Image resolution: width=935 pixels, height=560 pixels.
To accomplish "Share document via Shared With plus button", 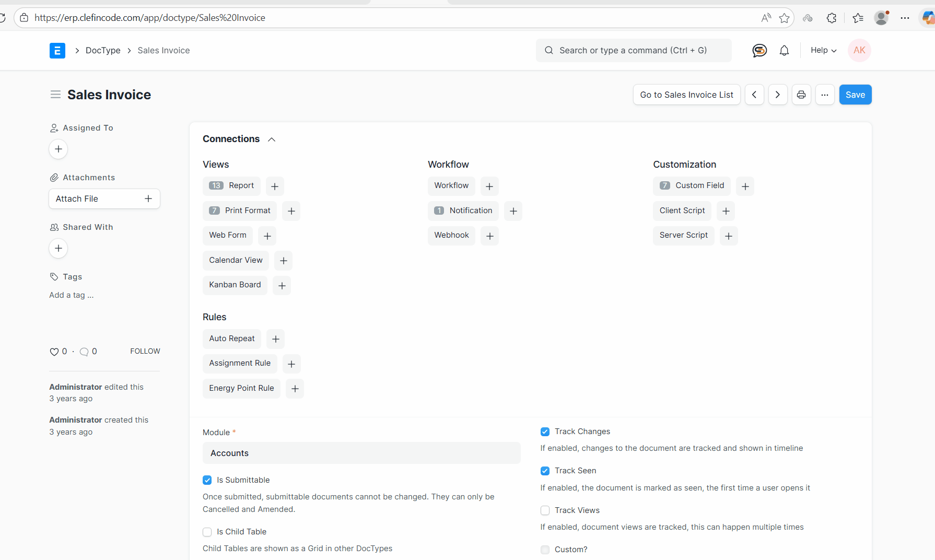I will pyautogui.click(x=58, y=248).
